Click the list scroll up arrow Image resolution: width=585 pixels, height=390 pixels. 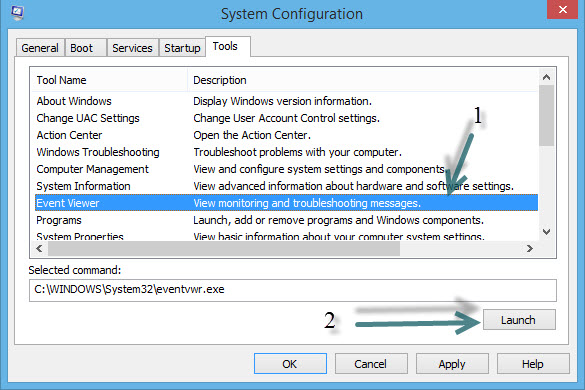click(x=547, y=77)
